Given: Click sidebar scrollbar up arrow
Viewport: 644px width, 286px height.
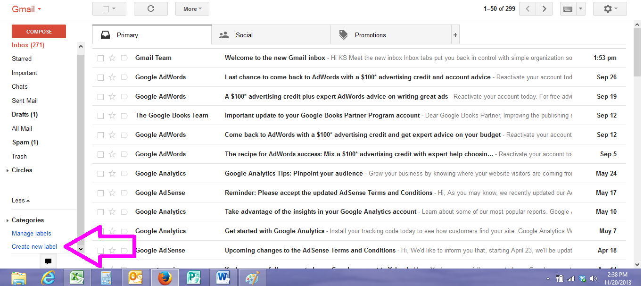Looking at the screenshot, I should pos(81,46).
